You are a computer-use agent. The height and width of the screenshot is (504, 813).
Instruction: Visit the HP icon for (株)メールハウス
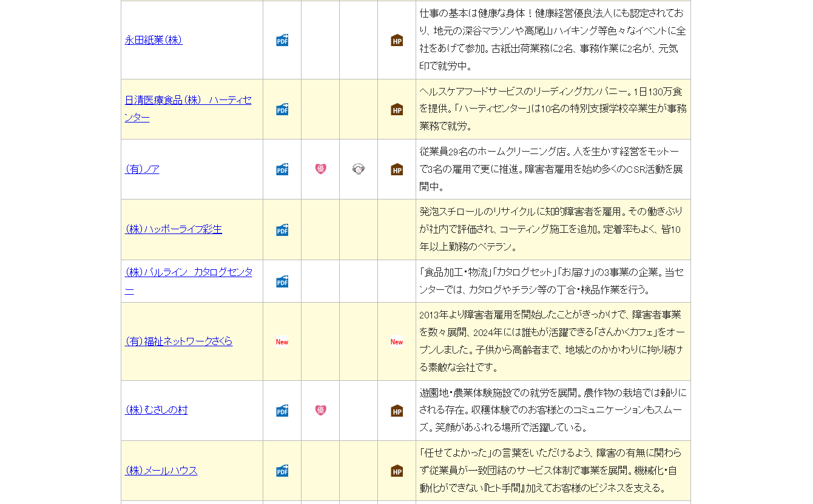point(397,471)
